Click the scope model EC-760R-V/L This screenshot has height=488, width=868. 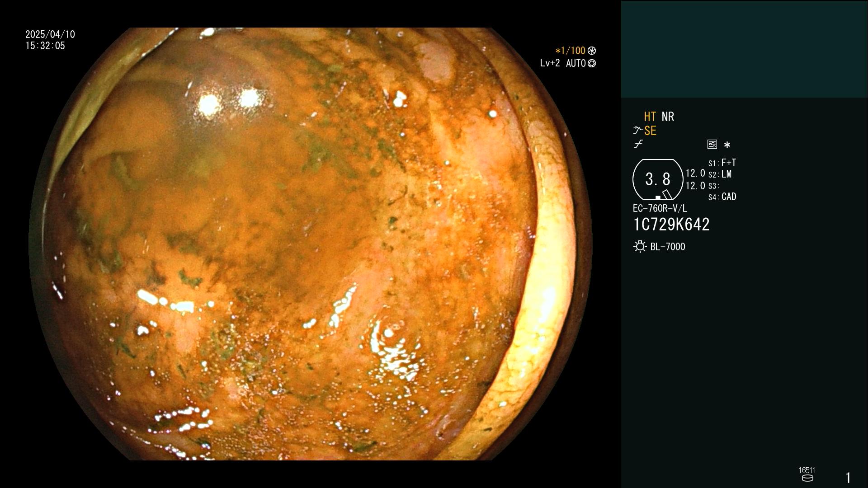pyautogui.click(x=660, y=209)
